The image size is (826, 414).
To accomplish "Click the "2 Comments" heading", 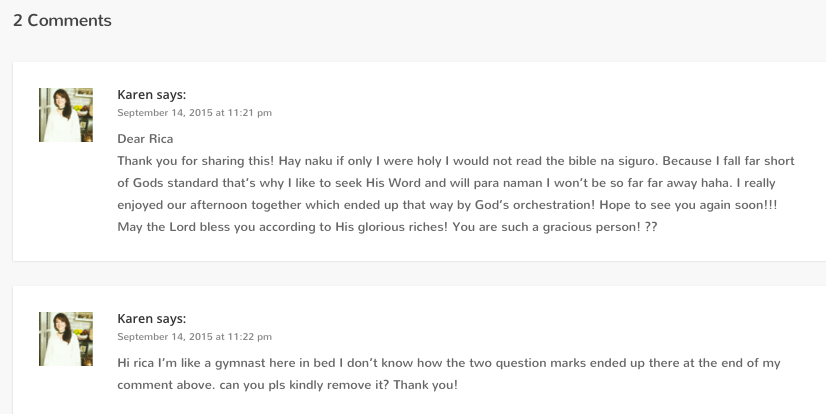I will [x=62, y=20].
